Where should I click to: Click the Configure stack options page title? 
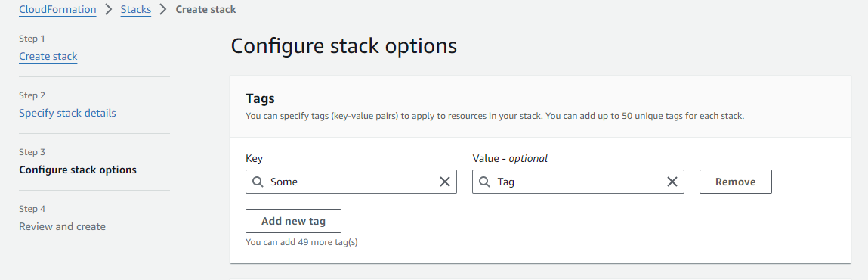344,46
